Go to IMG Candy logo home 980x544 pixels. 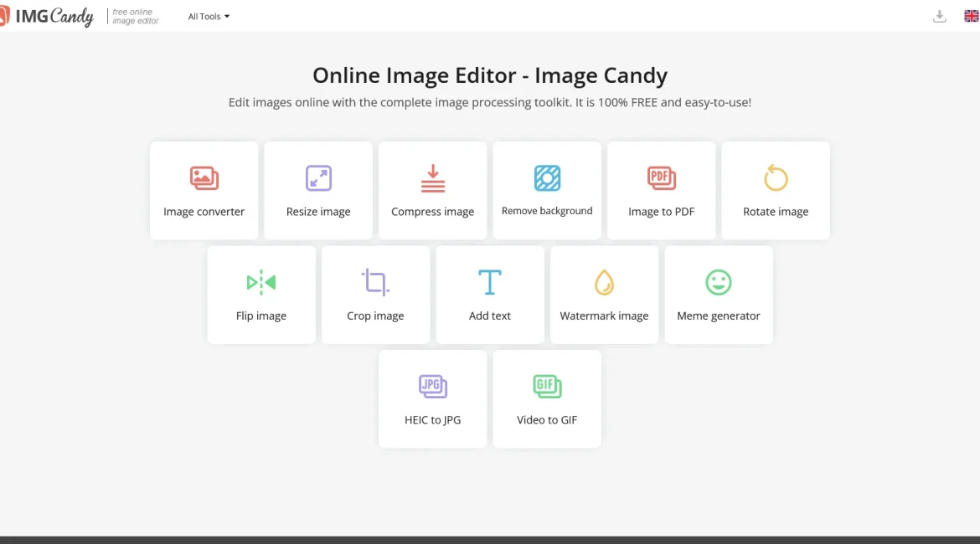pyautogui.click(x=47, y=16)
